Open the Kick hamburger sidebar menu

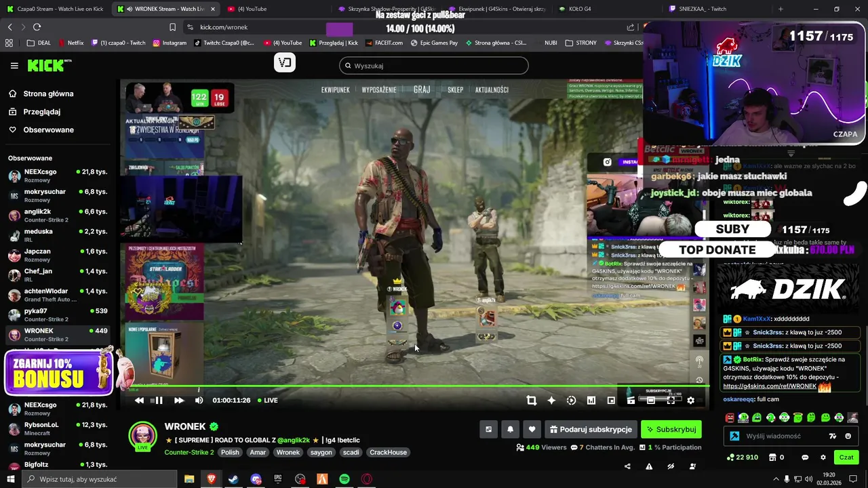[14, 66]
